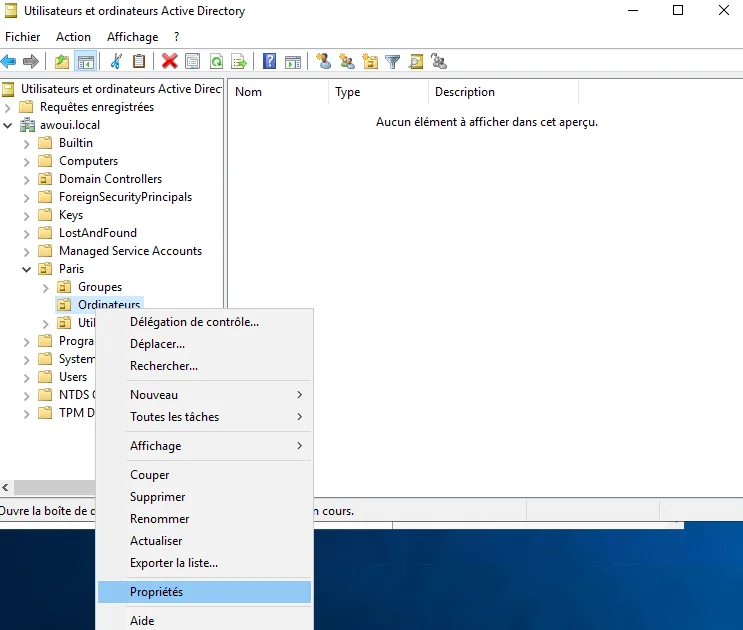Select Déplacer... from context menu
The image size is (743, 630).
tap(204, 344)
